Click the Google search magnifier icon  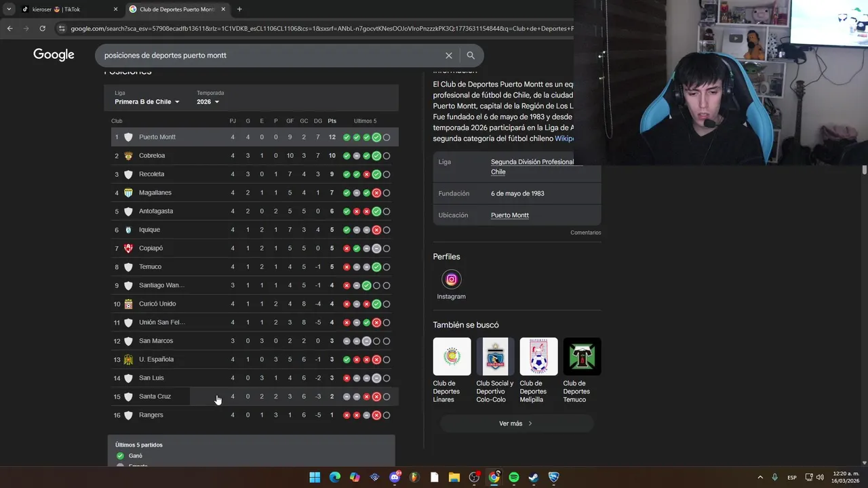(x=471, y=56)
